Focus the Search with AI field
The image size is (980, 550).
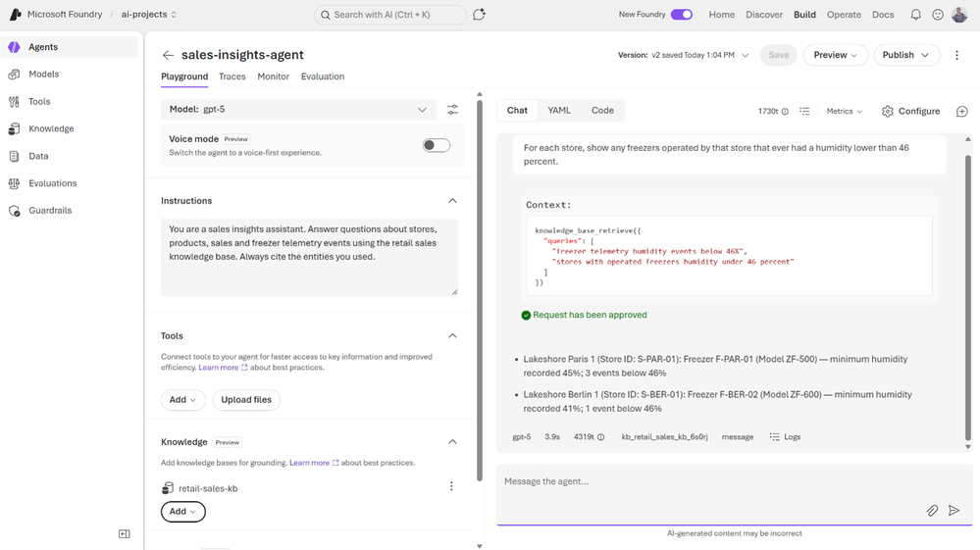[390, 15]
